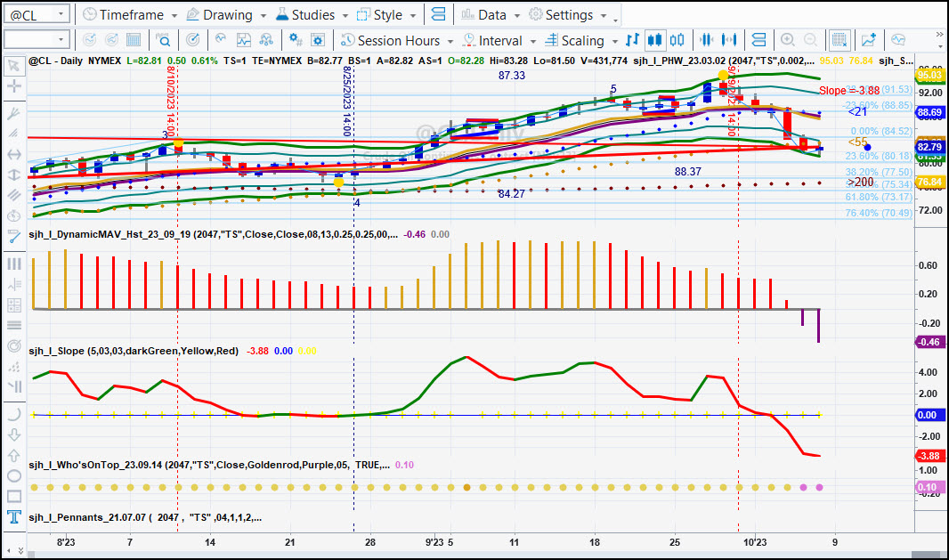Click the small wave line study icon
The image size is (949, 560).
221,39
